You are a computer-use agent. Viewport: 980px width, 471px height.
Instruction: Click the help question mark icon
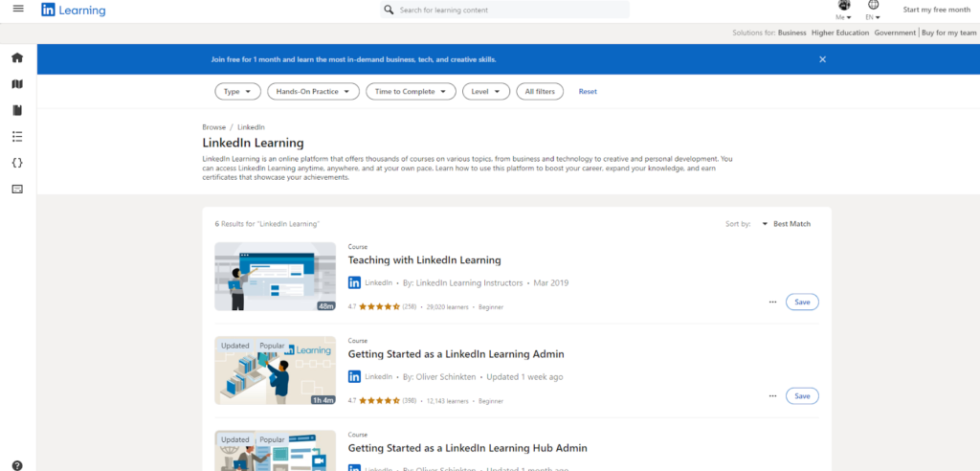click(x=17, y=465)
